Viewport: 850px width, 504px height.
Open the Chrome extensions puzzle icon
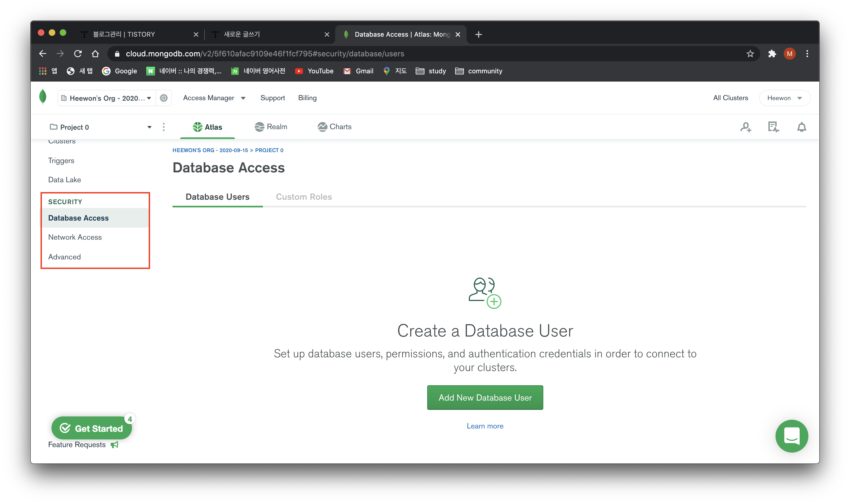point(772,54)
